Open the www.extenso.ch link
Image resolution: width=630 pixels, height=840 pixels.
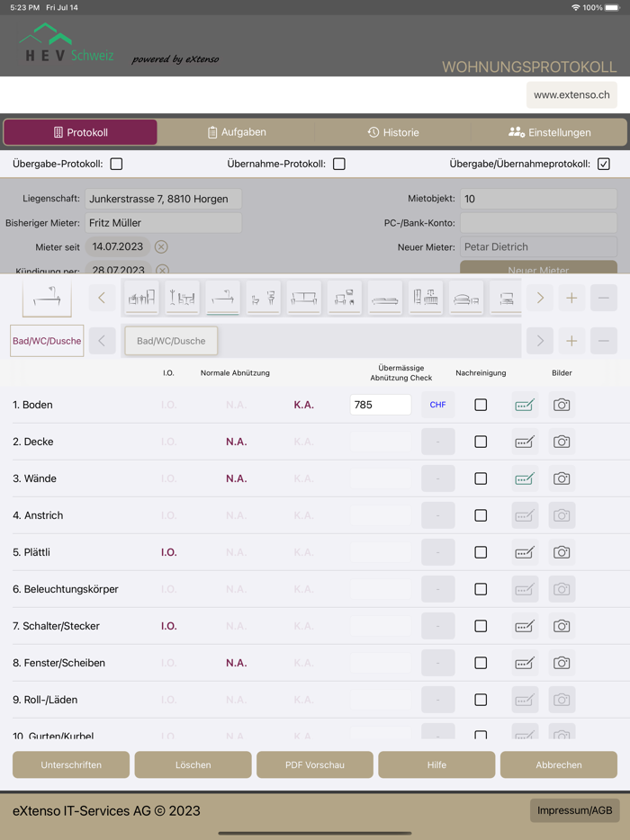[571, 94]
